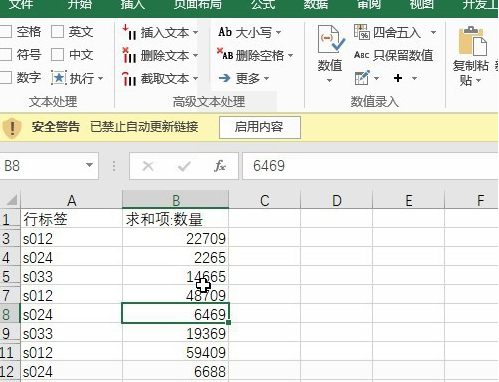The height and width of the screenshot is (382, 499).
Task: Switch to the Insert (插入) tab
Action: 132,5
